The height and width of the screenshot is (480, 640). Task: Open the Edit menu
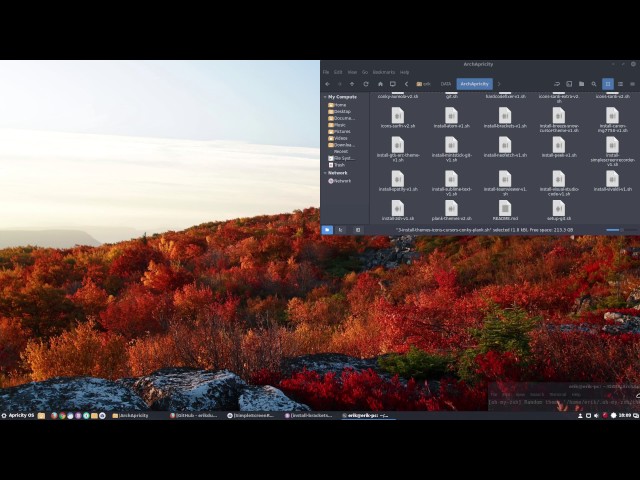[338, 72]
